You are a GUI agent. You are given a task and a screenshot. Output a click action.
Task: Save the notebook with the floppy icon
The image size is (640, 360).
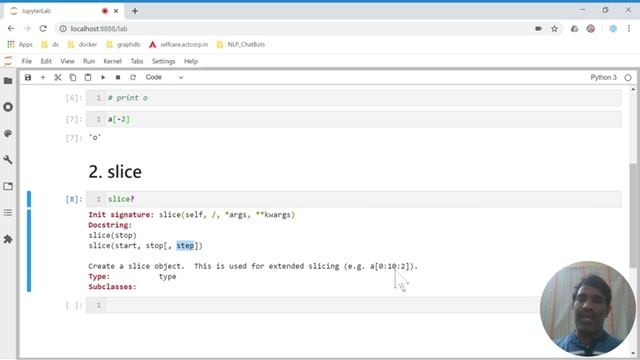[x=28, y=77]
